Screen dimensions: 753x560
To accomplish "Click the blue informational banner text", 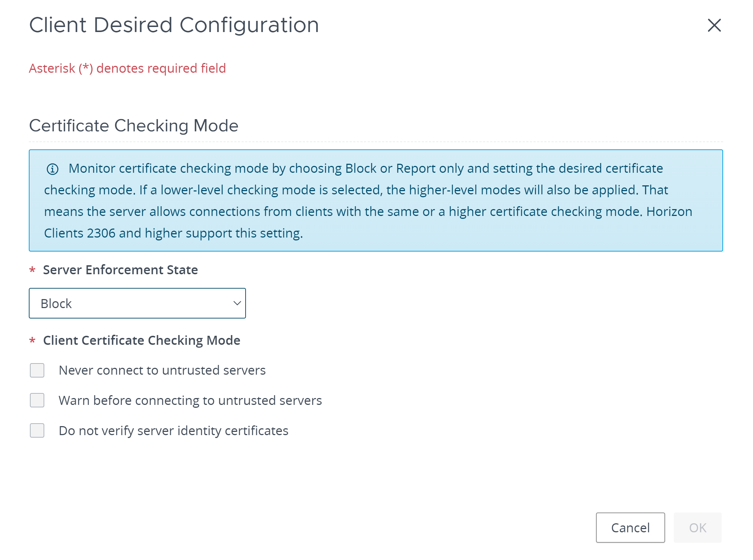I will pos(368,200).
